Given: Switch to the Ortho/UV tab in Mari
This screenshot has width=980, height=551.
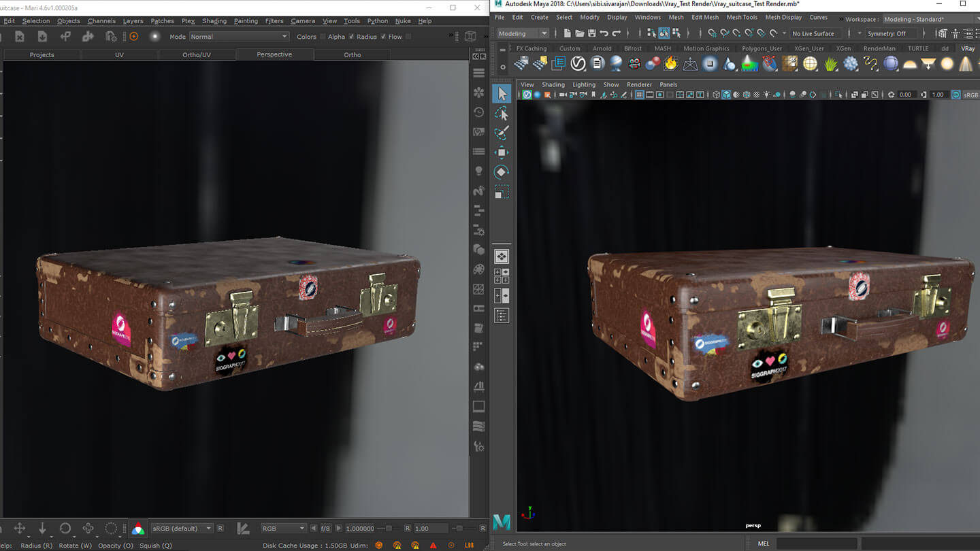Looking at the screenshot, I should 197,54.
